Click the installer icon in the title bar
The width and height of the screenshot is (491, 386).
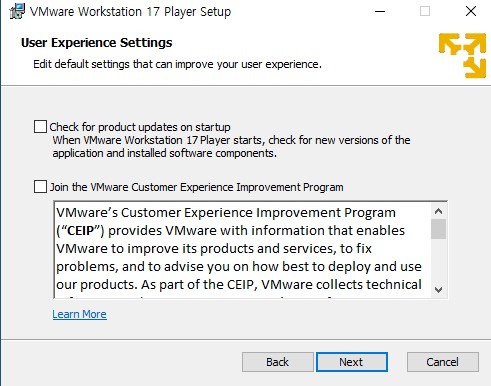[17, 11]
